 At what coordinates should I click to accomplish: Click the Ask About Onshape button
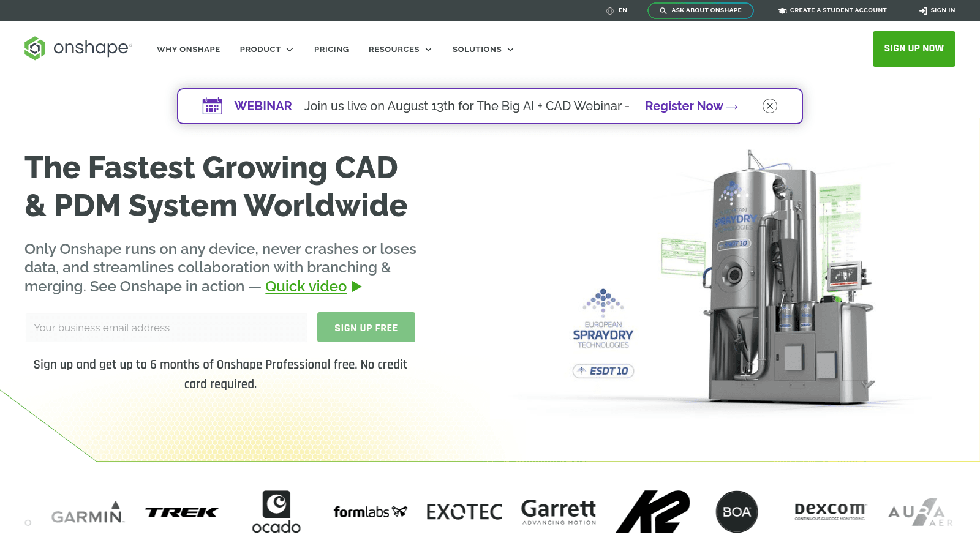(x=701, y=10)
